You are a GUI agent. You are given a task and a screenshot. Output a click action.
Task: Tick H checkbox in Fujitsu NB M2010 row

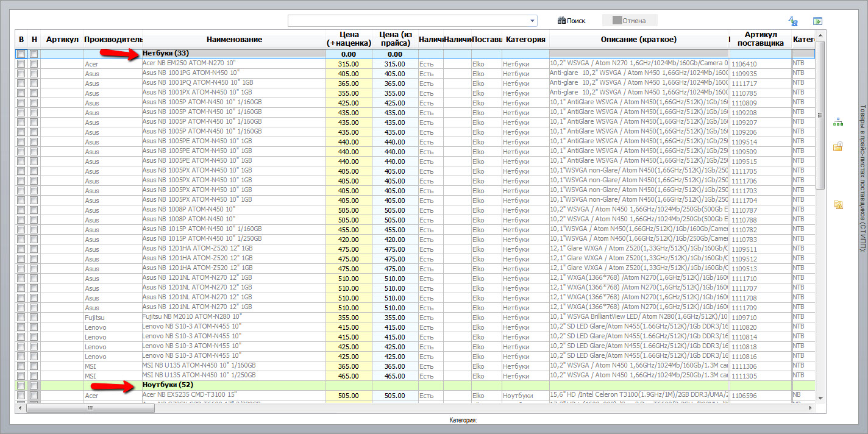click(34, 318)
